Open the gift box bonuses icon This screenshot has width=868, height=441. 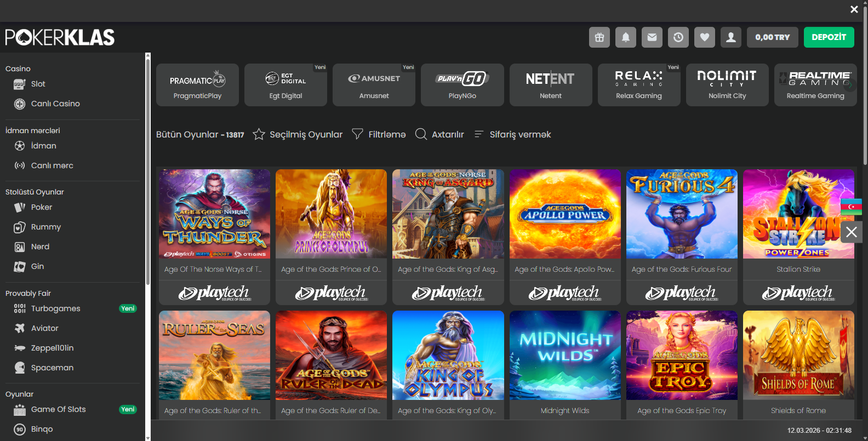click(599, 37)
